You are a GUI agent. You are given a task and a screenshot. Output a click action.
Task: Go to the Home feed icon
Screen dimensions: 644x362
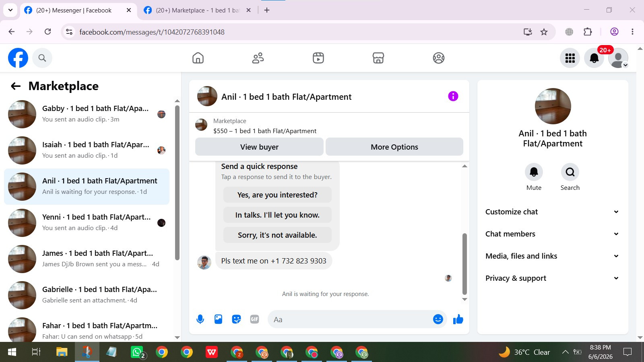pos(198,58)
